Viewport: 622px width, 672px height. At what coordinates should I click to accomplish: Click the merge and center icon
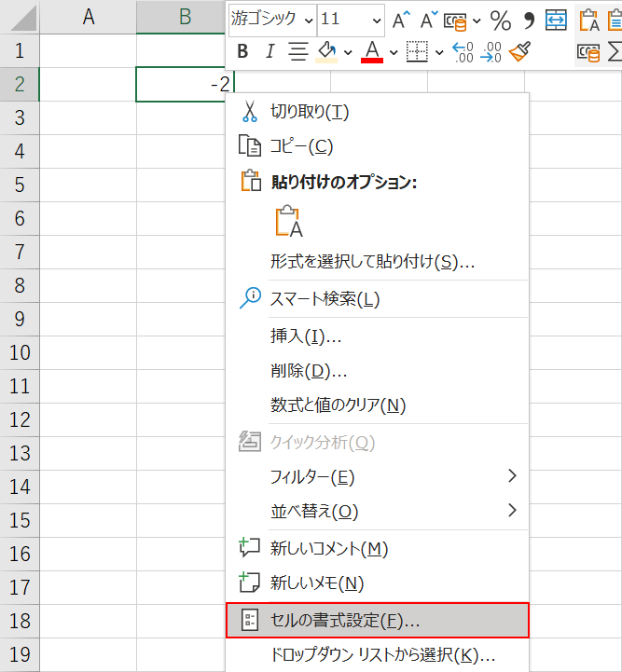click(556, 21)
